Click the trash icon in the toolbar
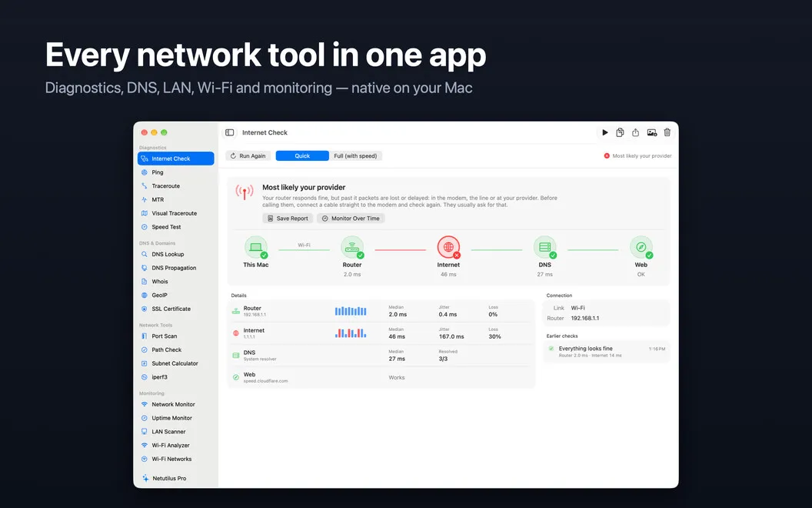The height and width of the screenshot is (508, 812). (667, 132)
